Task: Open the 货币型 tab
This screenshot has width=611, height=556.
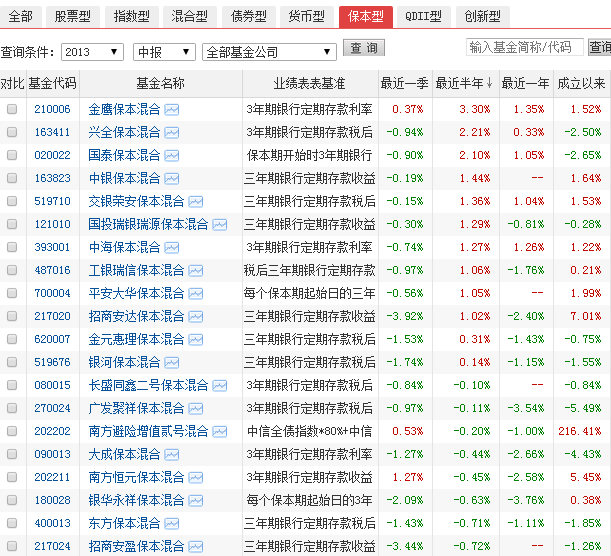Action: coord(307,17)
